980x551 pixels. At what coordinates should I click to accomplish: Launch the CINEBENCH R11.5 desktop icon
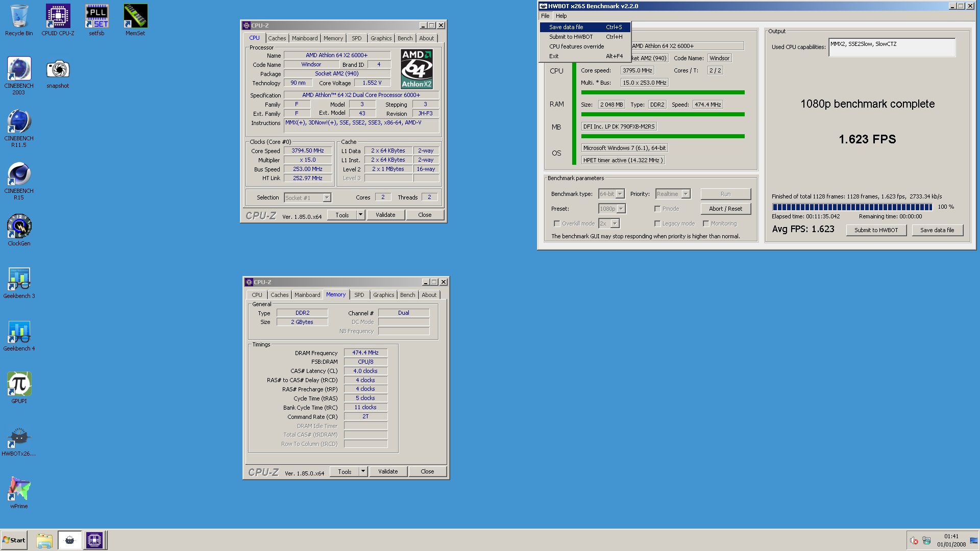[x=19, y=128]
